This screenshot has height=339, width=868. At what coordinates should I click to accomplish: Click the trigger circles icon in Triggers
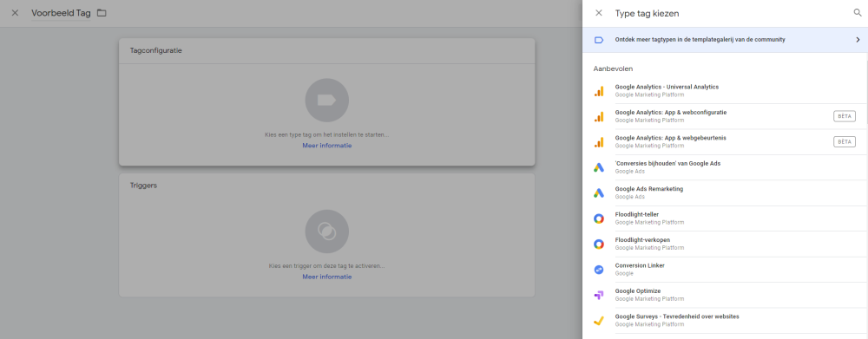coord(326,231)
